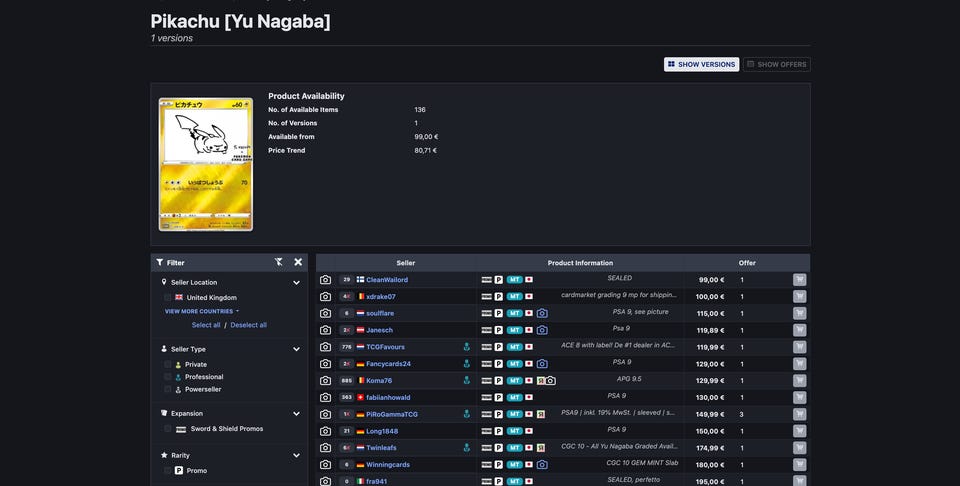
Task: Click the Product Information column header
Action: click(x=580, y=263)
